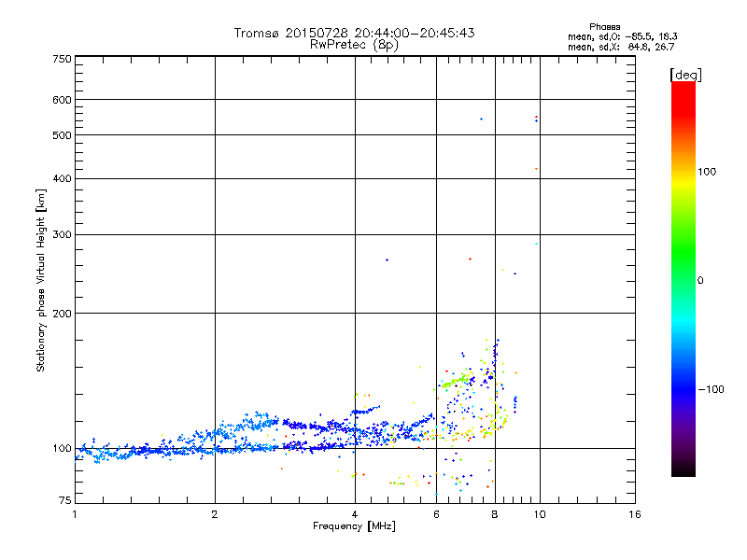Click the 'Phases' header label
The height and width of the screenshot is (560, 747).
point(604,27)
